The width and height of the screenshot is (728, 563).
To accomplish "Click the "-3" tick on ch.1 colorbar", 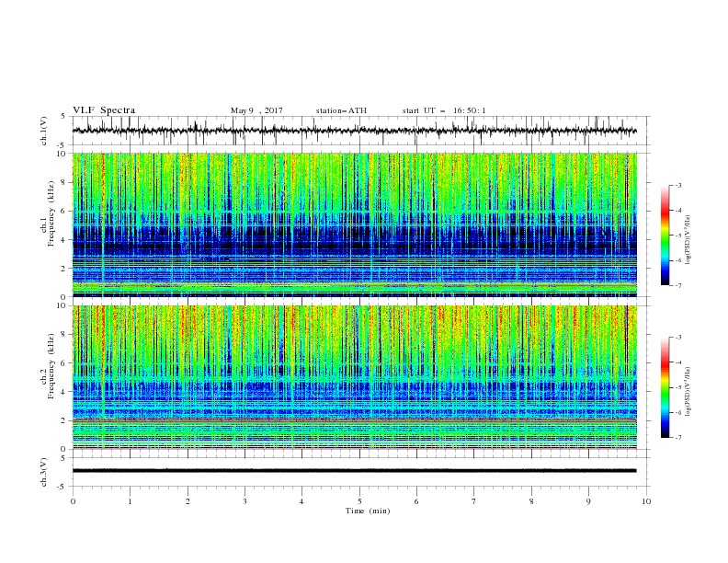I will (678, 185).
